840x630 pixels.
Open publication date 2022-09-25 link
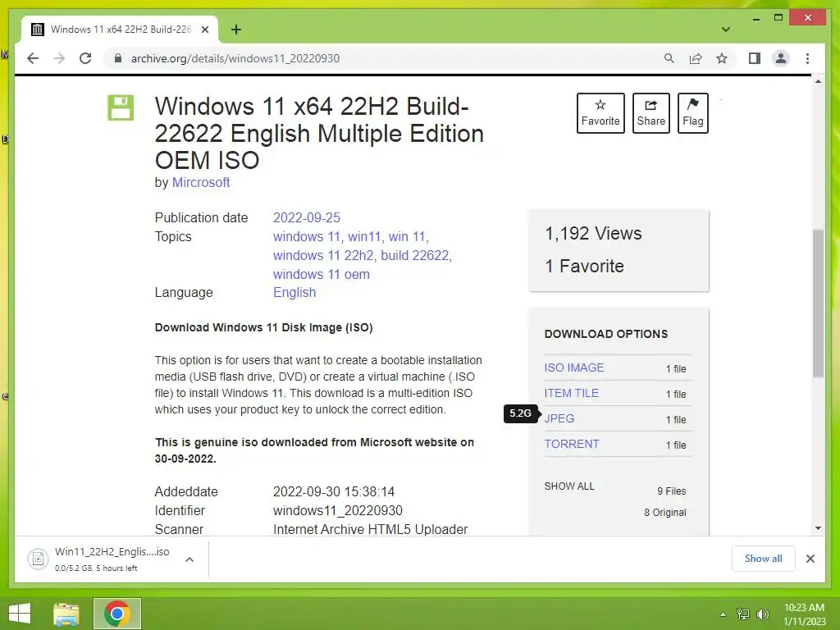307,218
